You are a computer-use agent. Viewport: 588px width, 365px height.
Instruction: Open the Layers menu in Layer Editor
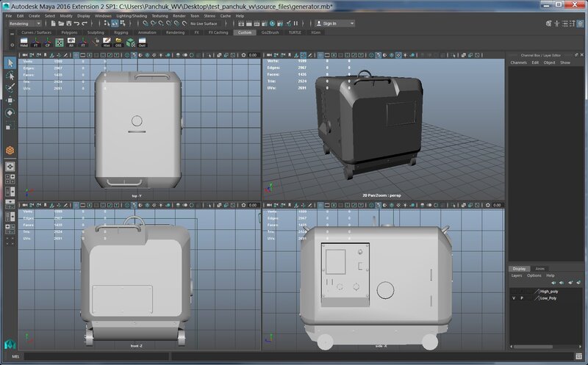(x=517, y=275)
